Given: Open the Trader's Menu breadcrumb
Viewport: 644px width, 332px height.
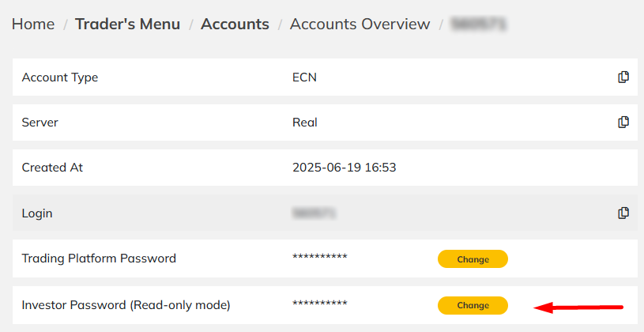Looking at the screenshot, I should coord(127,24).
